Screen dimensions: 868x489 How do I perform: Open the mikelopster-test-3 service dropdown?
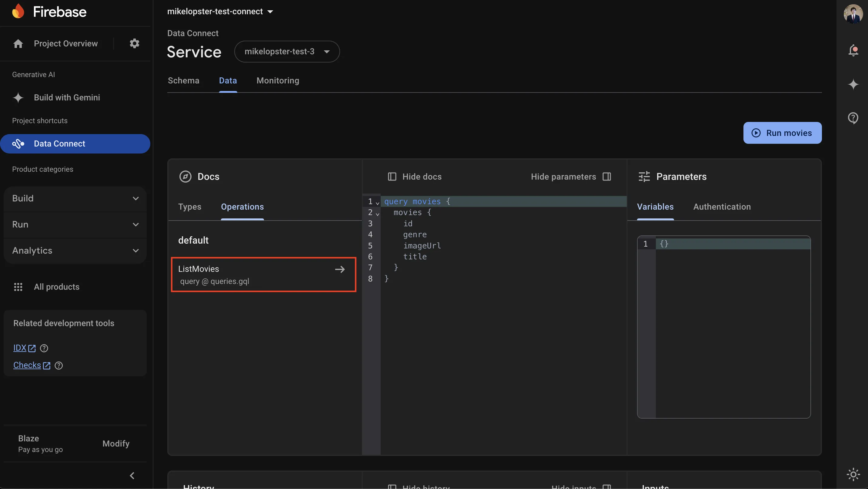[287, 52]
